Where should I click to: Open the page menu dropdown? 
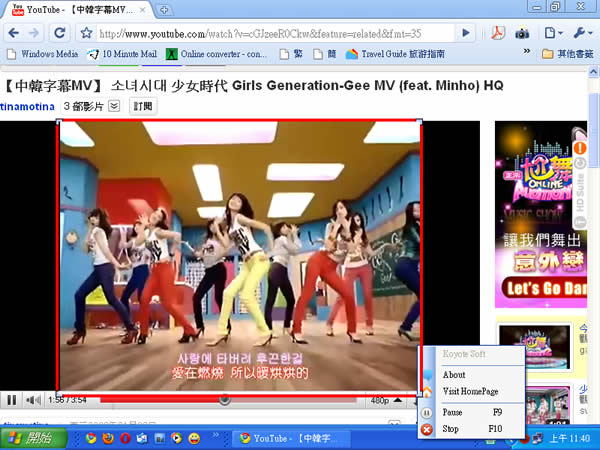click(552, 33)
